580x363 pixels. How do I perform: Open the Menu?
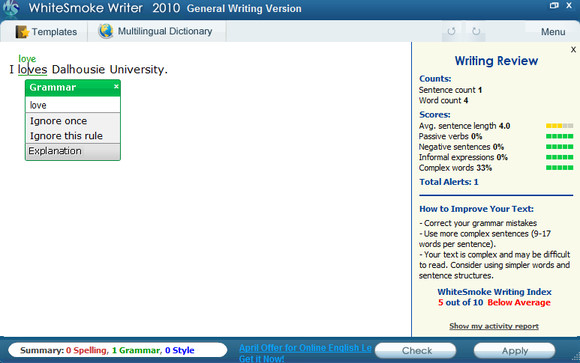[553, 32]
